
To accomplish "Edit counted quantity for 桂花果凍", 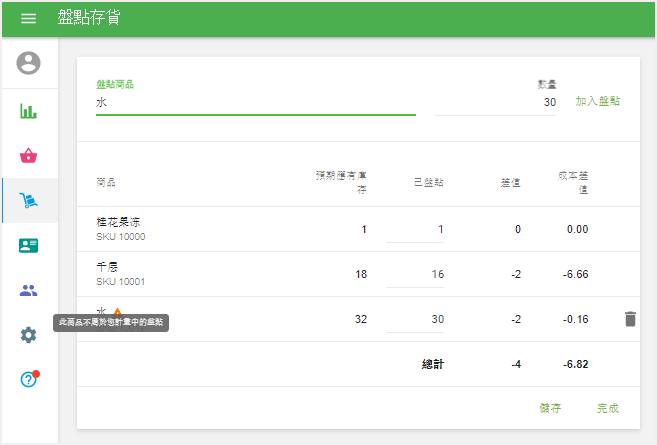I will [x=414, y=229].
